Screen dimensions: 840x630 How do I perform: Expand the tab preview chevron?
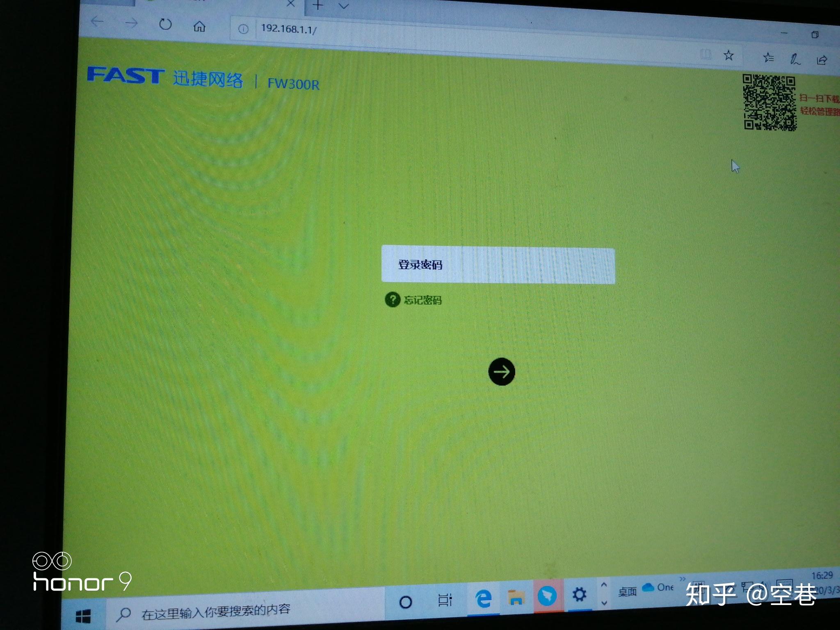pyautogui.click(x=344, y=6)
